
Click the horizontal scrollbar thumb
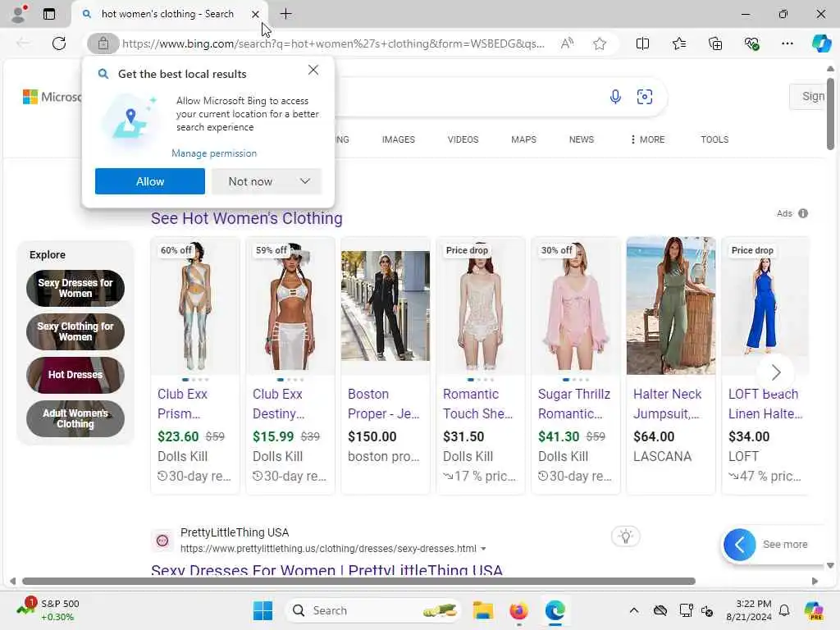(359, 582)
